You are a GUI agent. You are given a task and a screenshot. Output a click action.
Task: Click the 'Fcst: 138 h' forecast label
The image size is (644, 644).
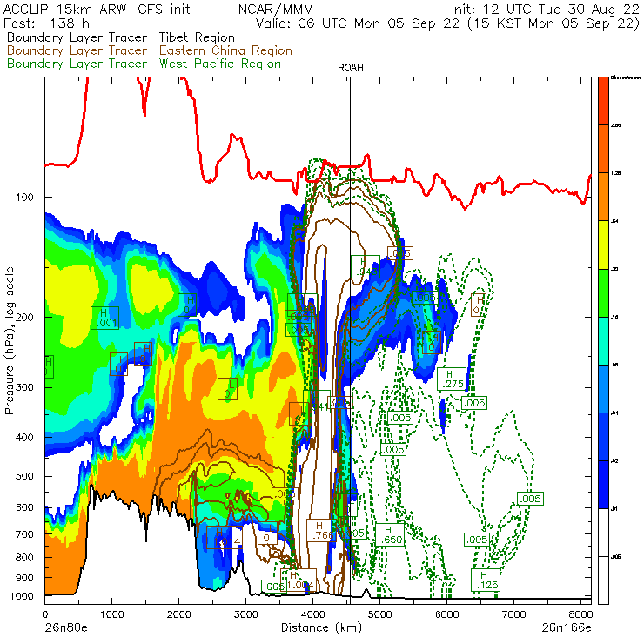point(46,23)
